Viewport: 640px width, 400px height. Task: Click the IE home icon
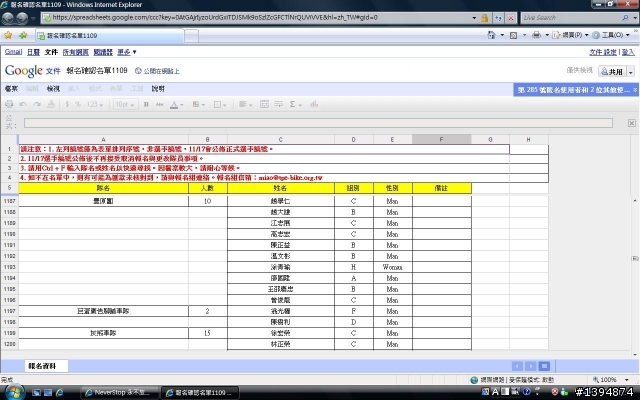pos(491,35)
